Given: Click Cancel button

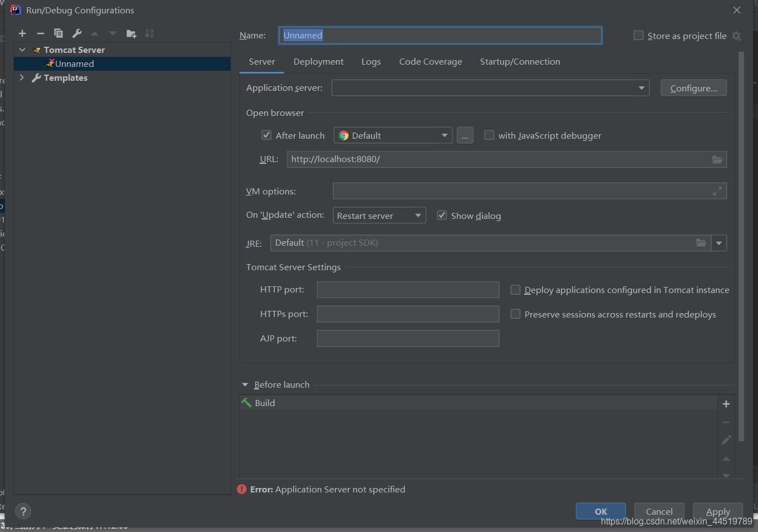Looking at the screenshot, I should [x=659, y=511].
